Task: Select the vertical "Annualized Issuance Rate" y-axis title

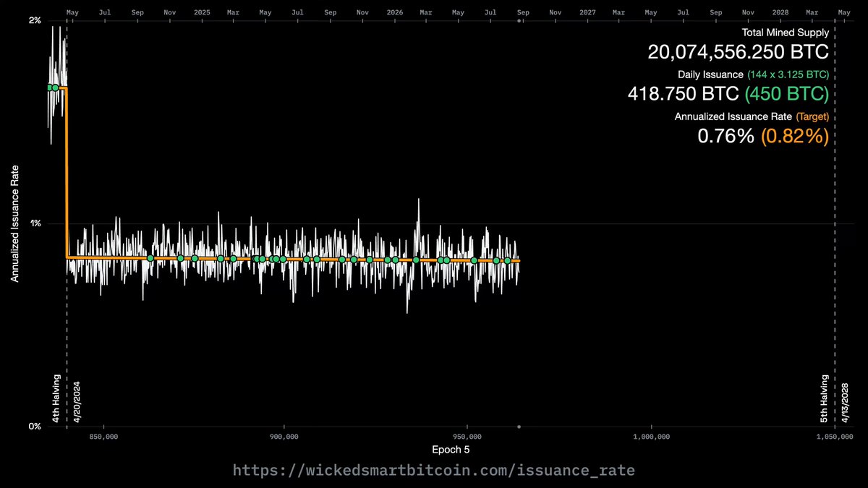Action: pyautogui.click(x=14, y=223)
